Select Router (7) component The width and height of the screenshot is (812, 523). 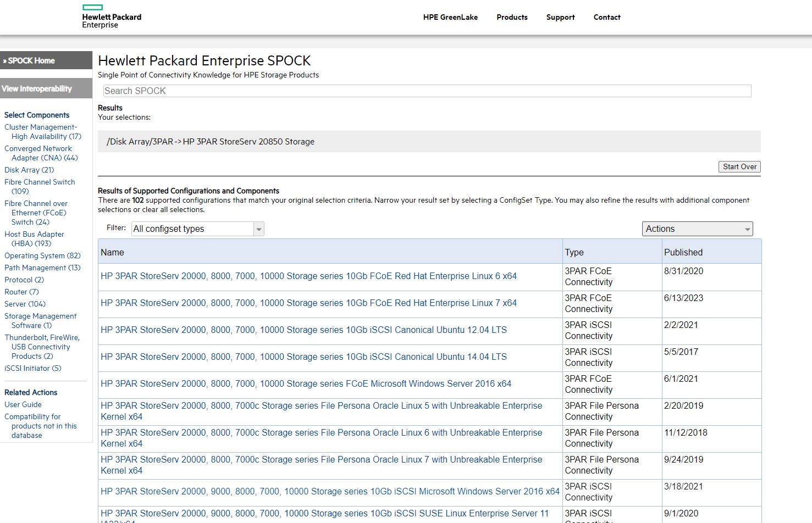(21, 292)
